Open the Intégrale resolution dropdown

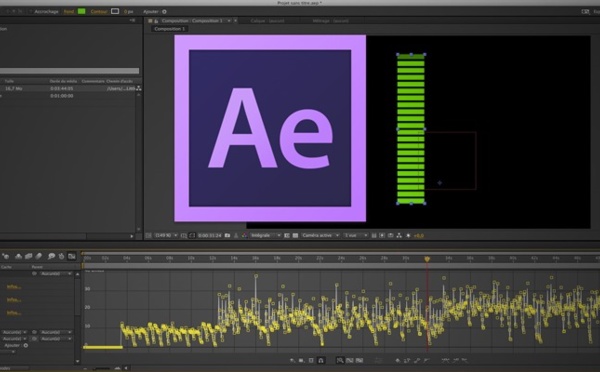point(266,235)
